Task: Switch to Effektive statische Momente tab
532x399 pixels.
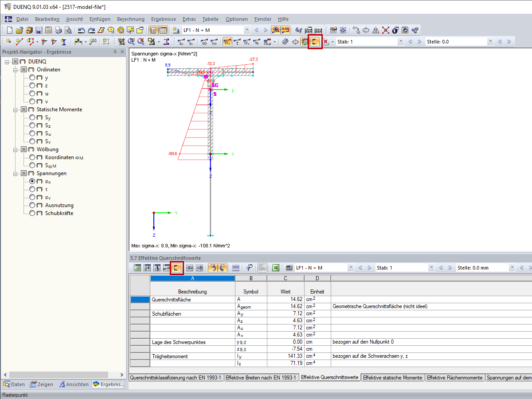Action: pyautogui.click(x=393, y=378)
